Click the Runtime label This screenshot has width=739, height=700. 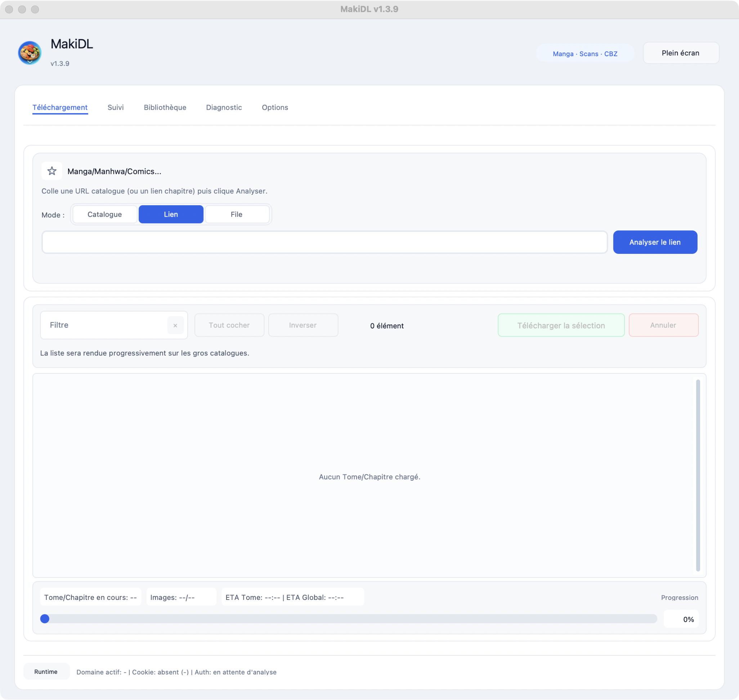coord(46,672)
